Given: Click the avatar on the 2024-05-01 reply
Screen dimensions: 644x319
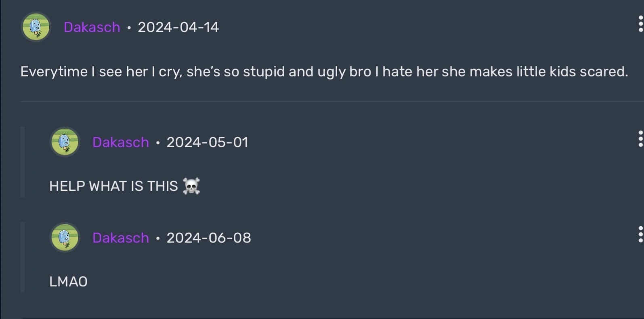Looking at the screenshot, I should click(65, 142).
